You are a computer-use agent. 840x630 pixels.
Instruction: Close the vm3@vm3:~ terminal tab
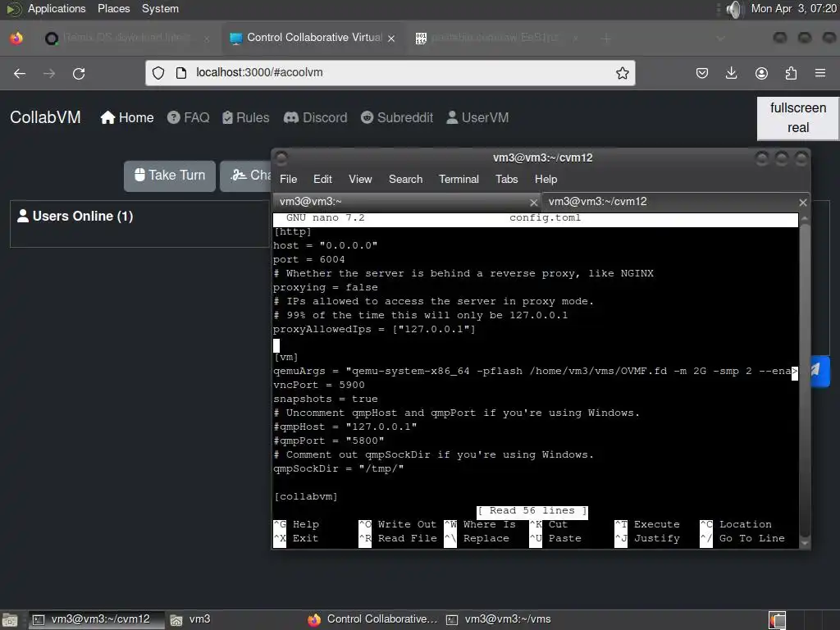click(533, 203)
